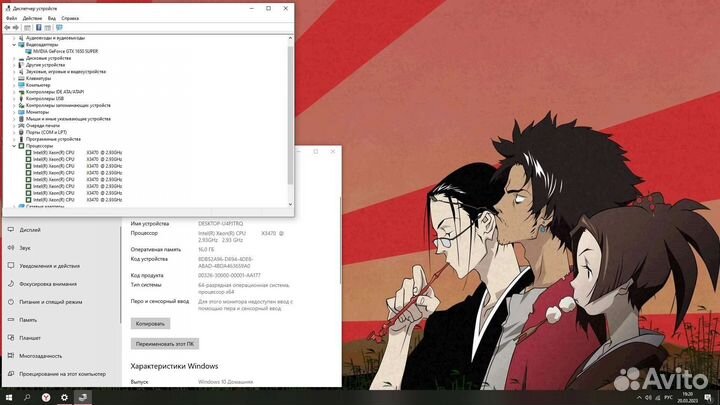The width and height of the screenshot is (720, 405).
Task: Open Проецирование на этот компьютер icon
Action: (11, 374)
